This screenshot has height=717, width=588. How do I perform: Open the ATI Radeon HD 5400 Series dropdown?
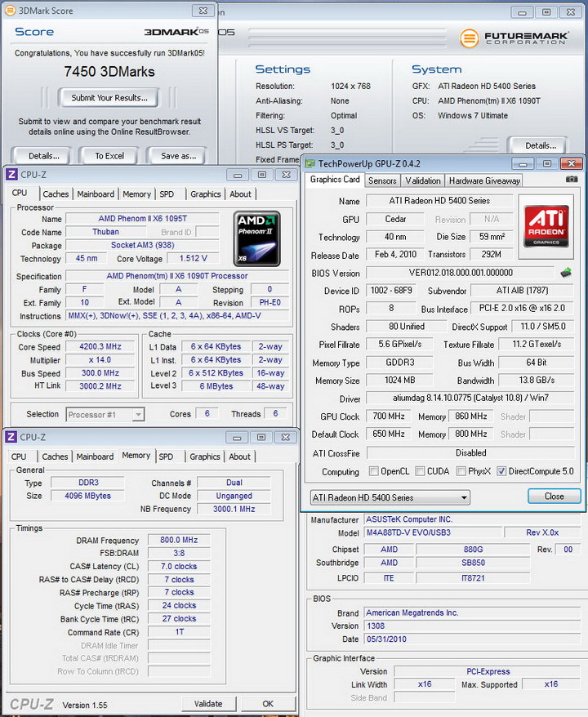pyautogui.click(x=390, y=497)
